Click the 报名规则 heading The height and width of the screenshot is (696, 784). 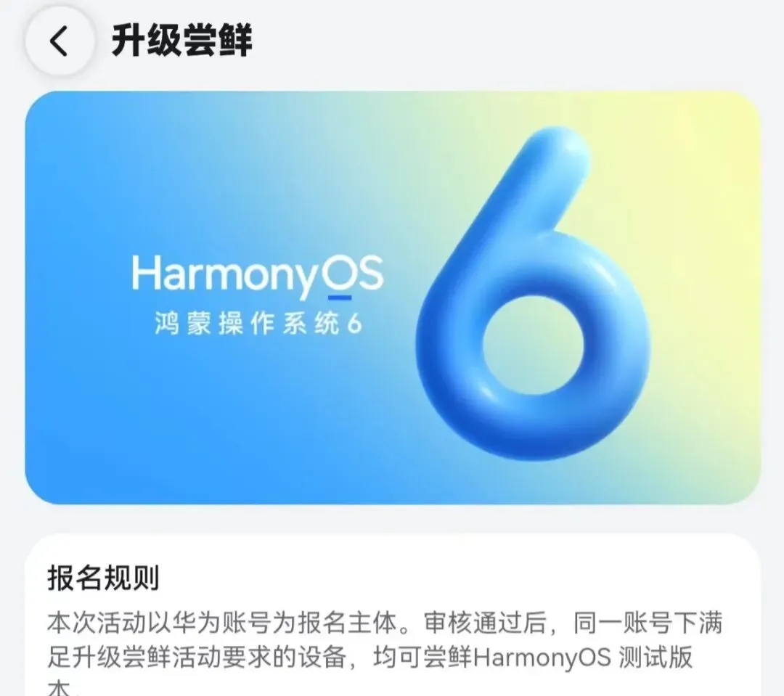tap(104, 578)
